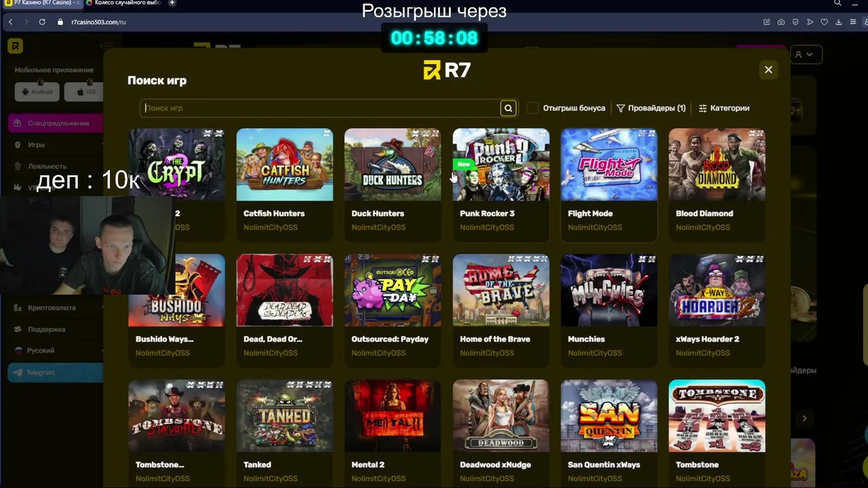
Task: Click the browser search icon in title bar
Action: point(838,3)
